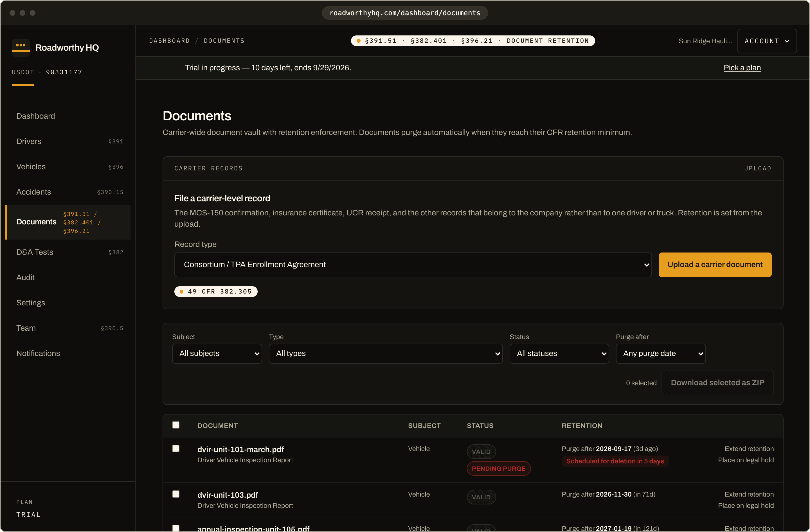Open the Purge after filter dropdown
810x532 pixels.
pyautogui.click(x=661, y=354)
